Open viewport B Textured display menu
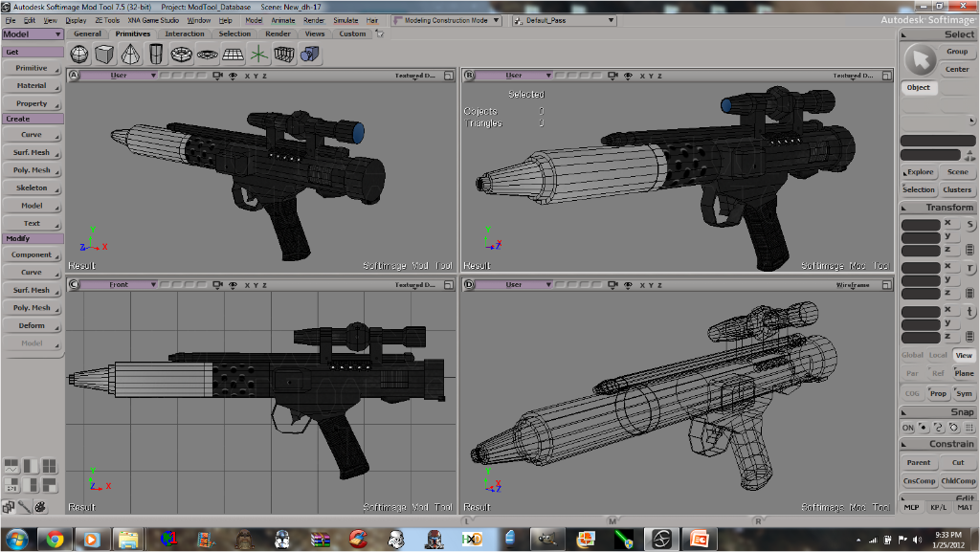980x552 pixels. tap(853, 76)
